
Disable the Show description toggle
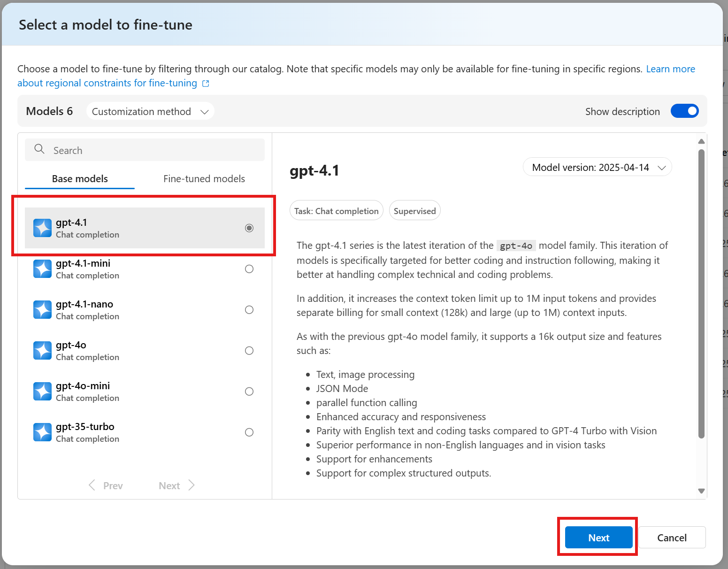[x=685, y=111]
